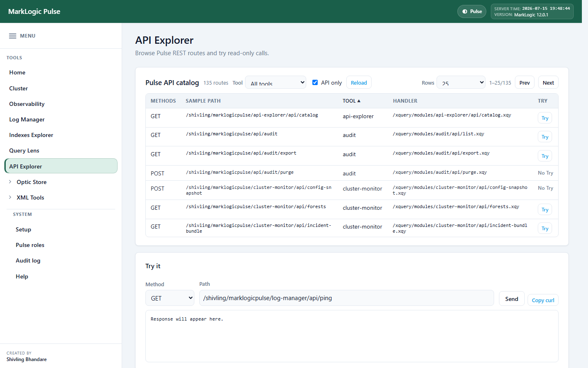Try the audit export route
Screen dimensions: 588x368
point(545,156)
